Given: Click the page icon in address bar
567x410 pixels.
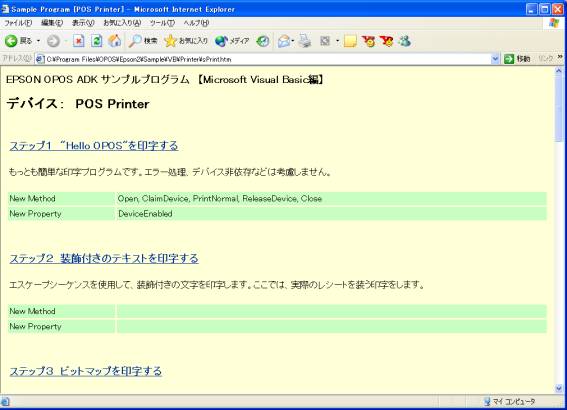Looking at the screenshot, I should coord(40,59).
